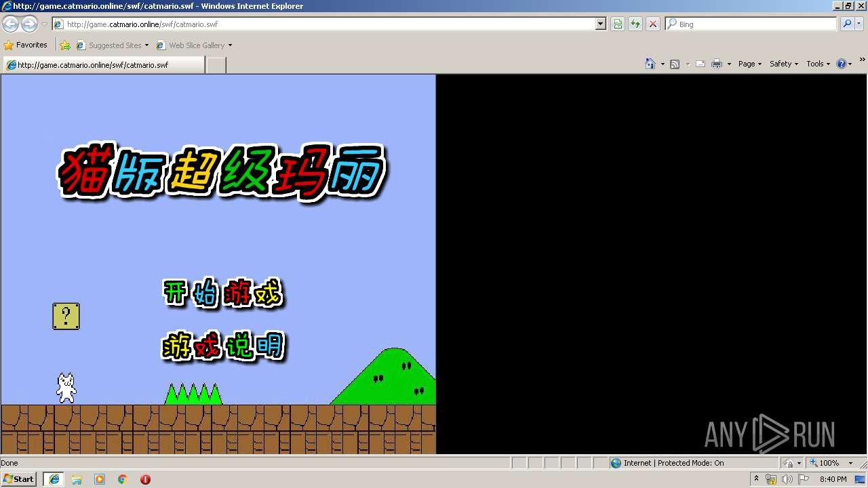Open the media player taskbar icon
Viewport: 868px width, 488px height.
pos(100,479)
